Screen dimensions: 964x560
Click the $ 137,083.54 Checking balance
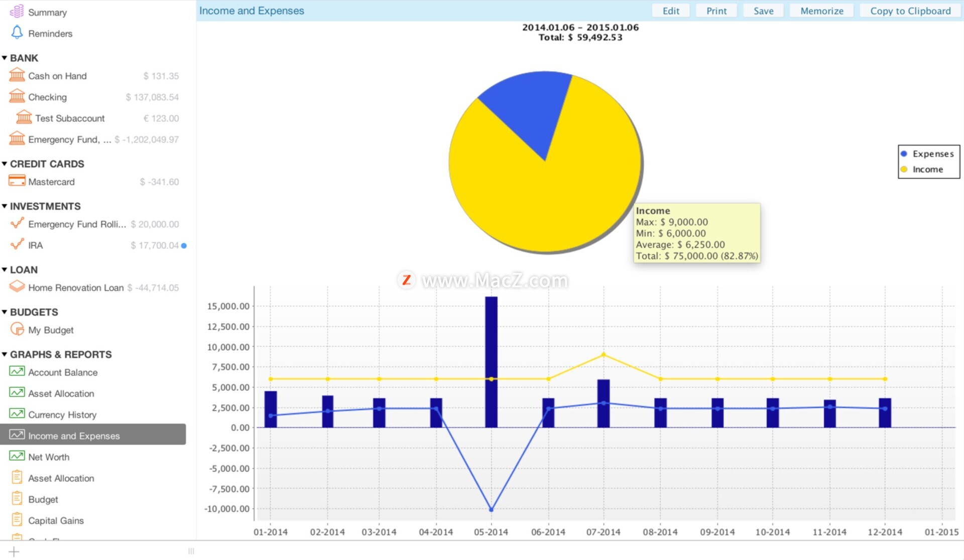(152, 97)
